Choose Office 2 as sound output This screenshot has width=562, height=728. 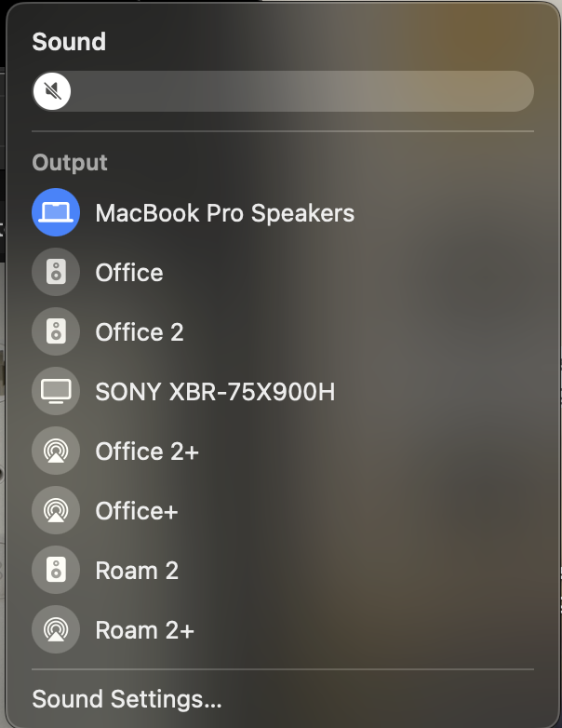[140, 331]
